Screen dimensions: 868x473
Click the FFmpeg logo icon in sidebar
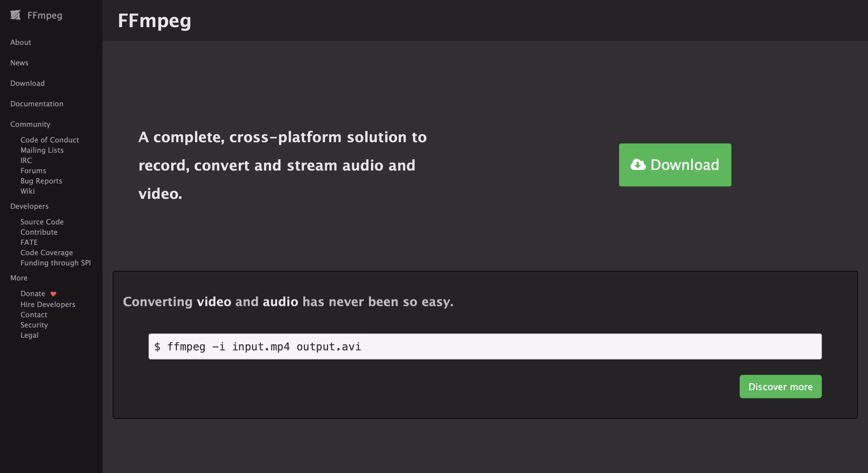pos(15,15)
